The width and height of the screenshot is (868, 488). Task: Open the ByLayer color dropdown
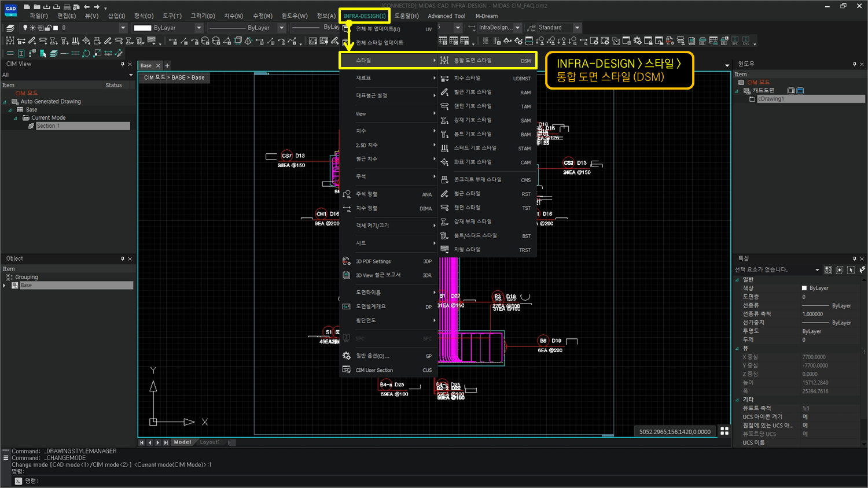point(199,28)
